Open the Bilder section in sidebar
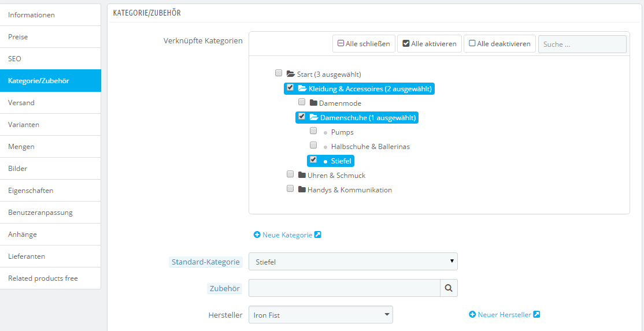Viewport: 644px width, 331px height. (50, 169)
